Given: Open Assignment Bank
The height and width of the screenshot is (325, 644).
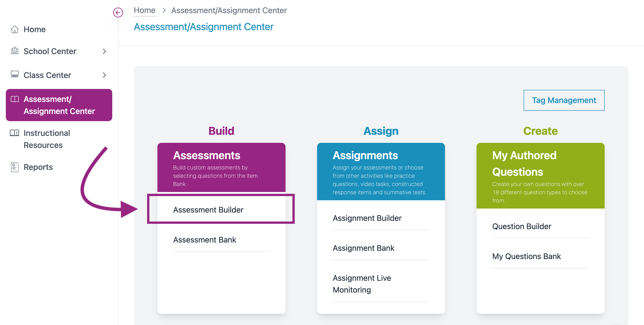Looking at the screenshot, I should point(363,248).
